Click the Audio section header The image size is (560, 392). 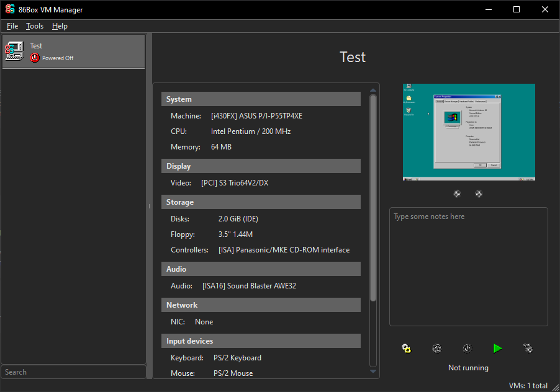261,269
